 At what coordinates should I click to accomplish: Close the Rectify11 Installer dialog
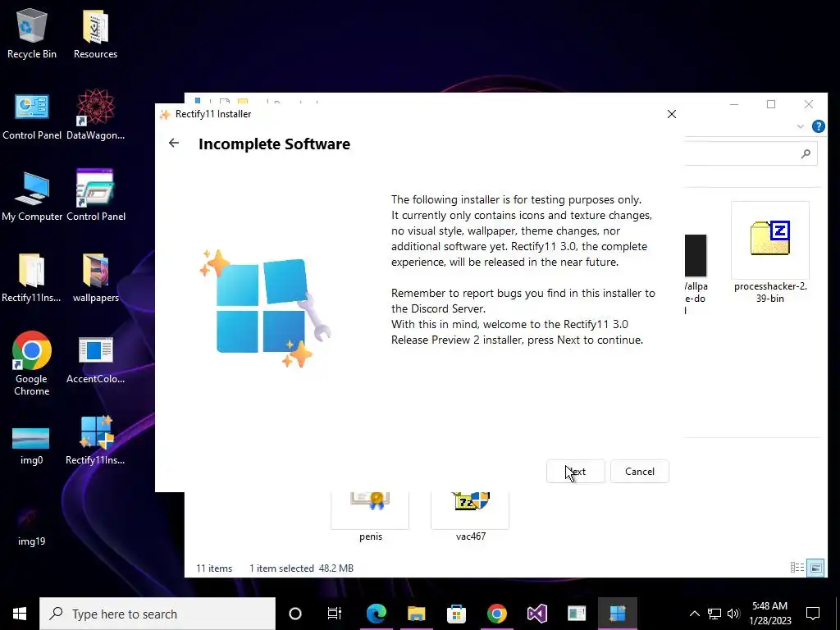tap(672, 114)
